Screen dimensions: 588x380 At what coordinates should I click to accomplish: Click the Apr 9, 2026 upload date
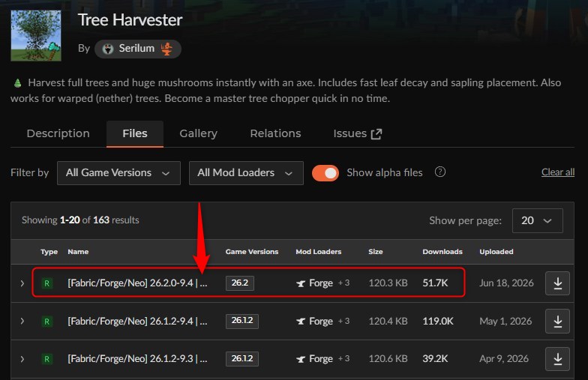pyautogui.click(x=504, y=359)
